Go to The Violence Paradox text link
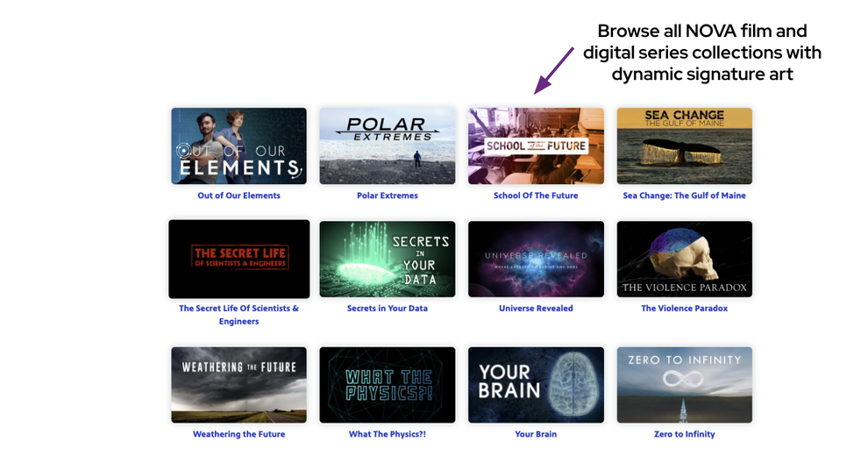868x470 pixels. pos(684,309)
